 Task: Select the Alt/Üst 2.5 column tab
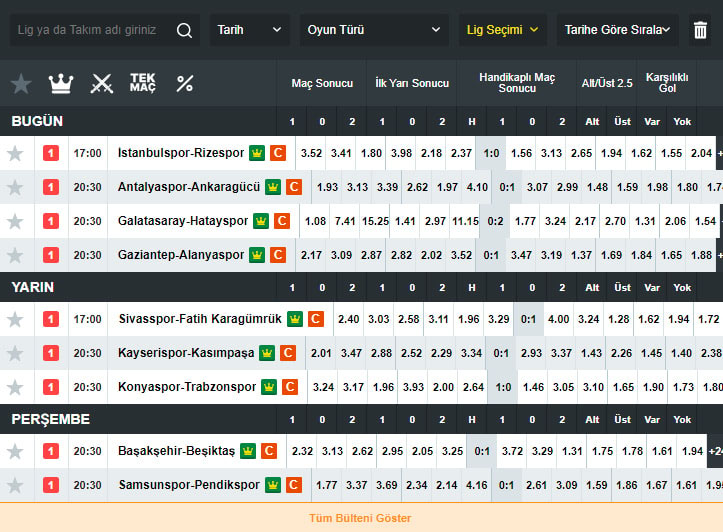tap(607, 83)
